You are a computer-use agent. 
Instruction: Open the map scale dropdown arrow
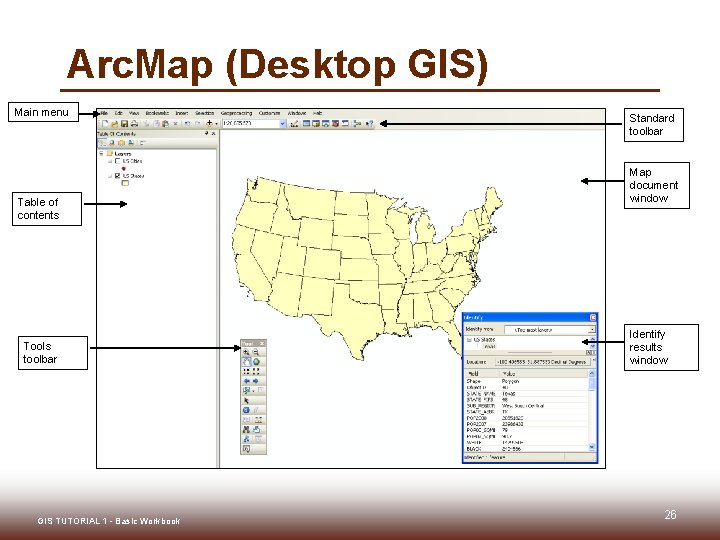283,124
